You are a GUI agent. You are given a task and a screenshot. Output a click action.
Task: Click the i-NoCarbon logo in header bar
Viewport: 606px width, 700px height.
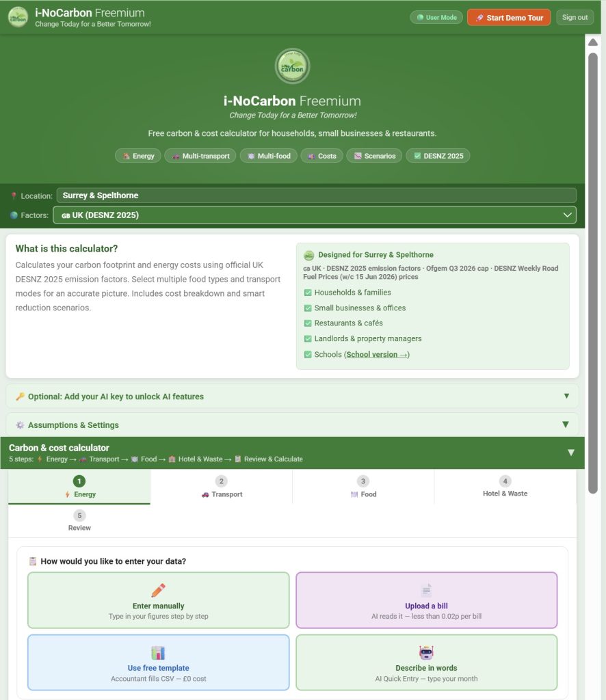[x=18, y=17]
